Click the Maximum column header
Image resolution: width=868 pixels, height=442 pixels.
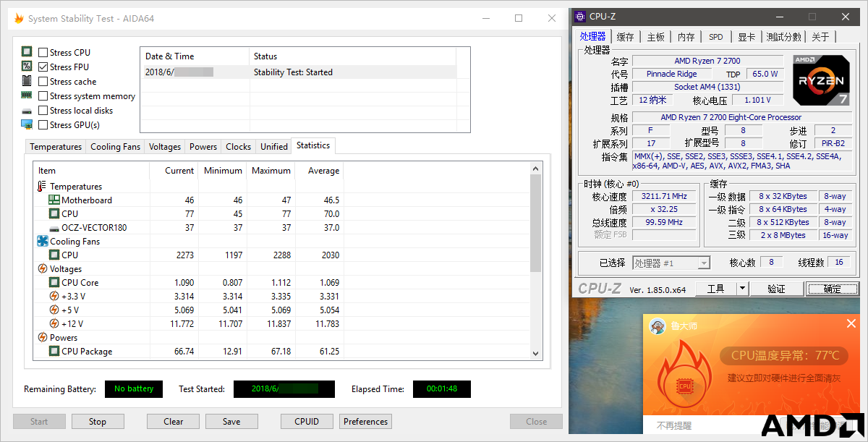click(271, 171)
